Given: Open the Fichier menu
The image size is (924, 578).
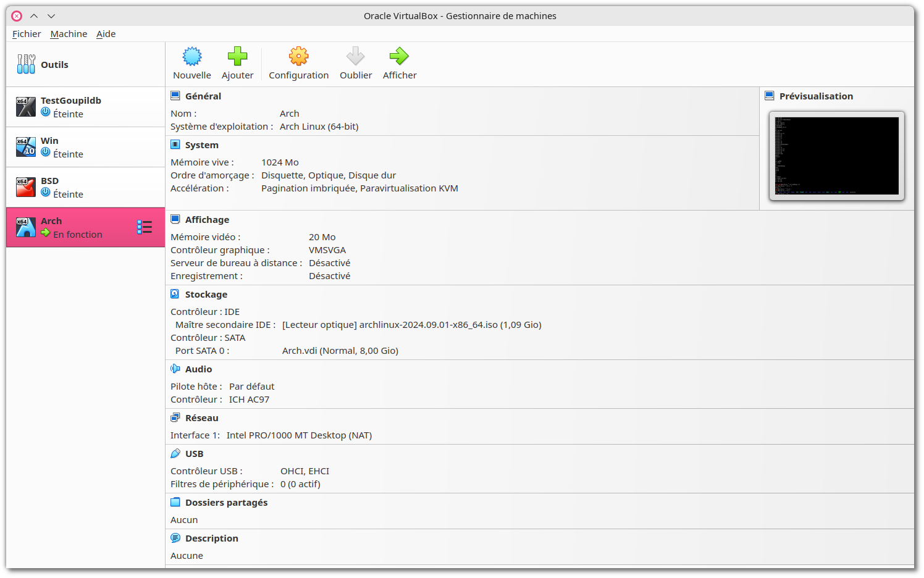Looking at the screenshot, I should (x=27, y=34).
